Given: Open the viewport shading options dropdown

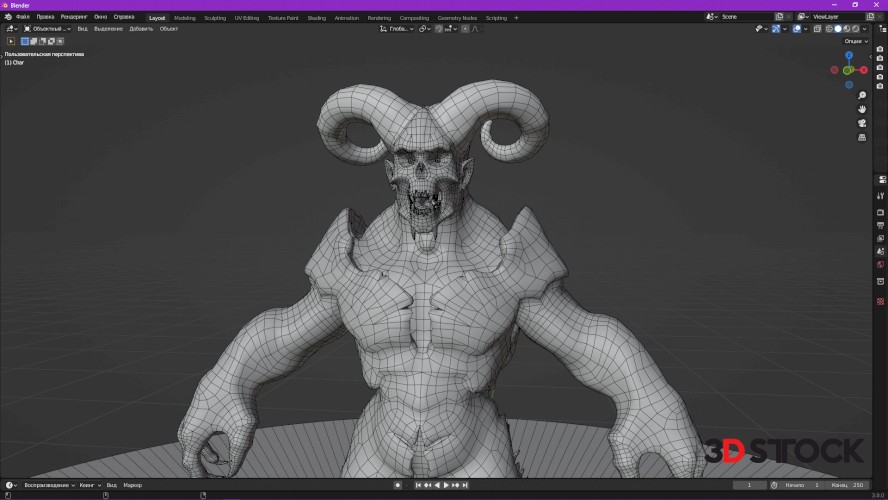Looking at the screenshot, I should (x=864, y=29).
